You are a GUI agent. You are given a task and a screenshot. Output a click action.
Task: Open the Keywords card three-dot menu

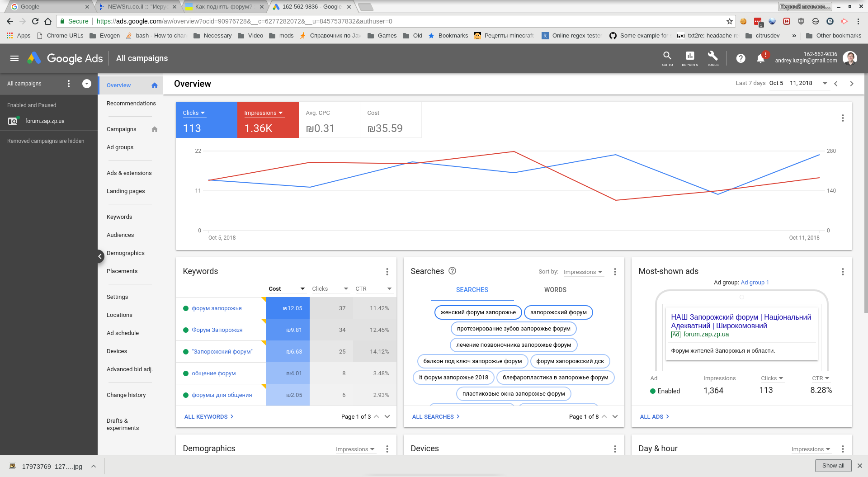point(387,272)
